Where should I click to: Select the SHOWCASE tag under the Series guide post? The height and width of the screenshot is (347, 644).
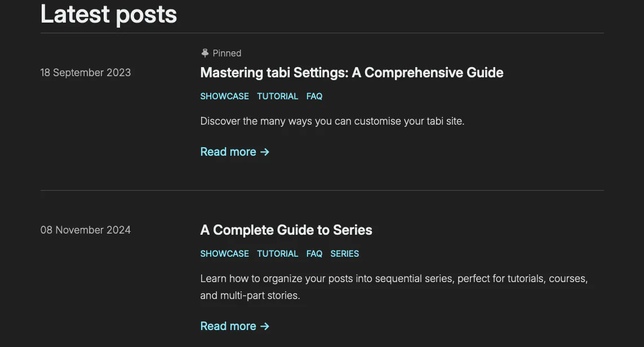(224, 254)
